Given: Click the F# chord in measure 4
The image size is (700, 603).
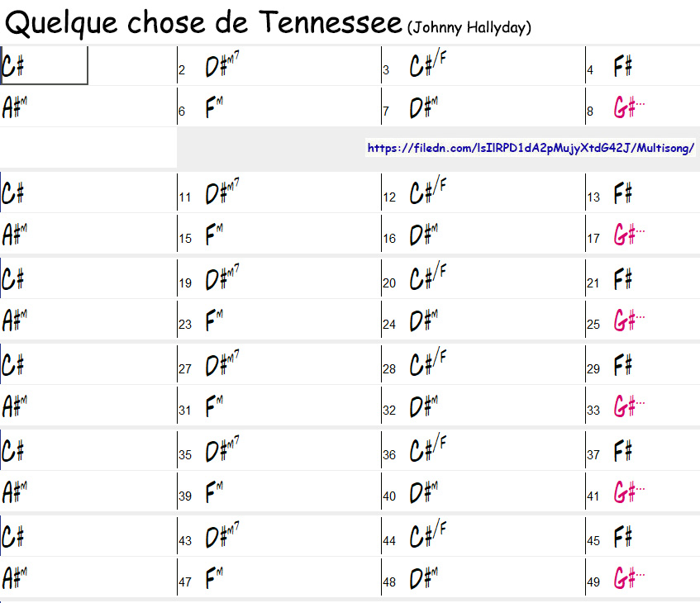Looking at the screenshot, I should pyautogui.click(x=624, y=66).
